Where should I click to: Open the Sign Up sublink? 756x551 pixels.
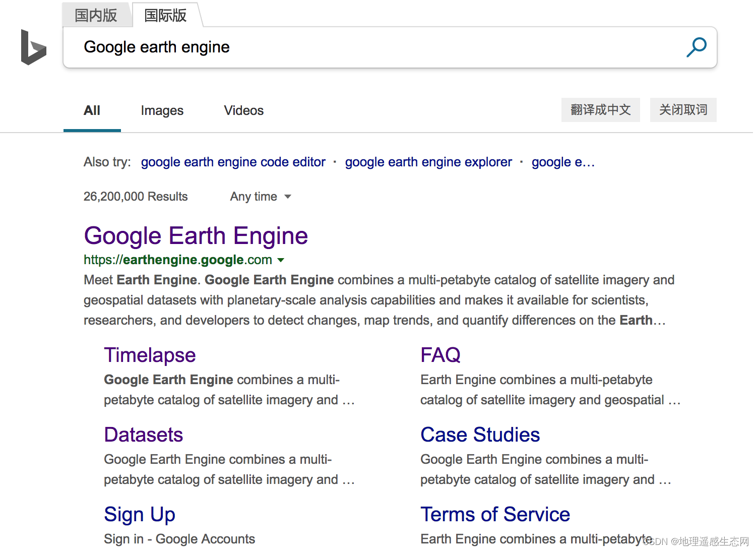140,515
